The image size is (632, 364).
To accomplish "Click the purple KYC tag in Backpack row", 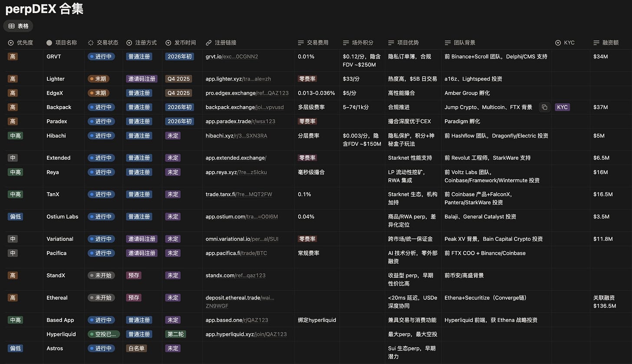I will (562, 107).
